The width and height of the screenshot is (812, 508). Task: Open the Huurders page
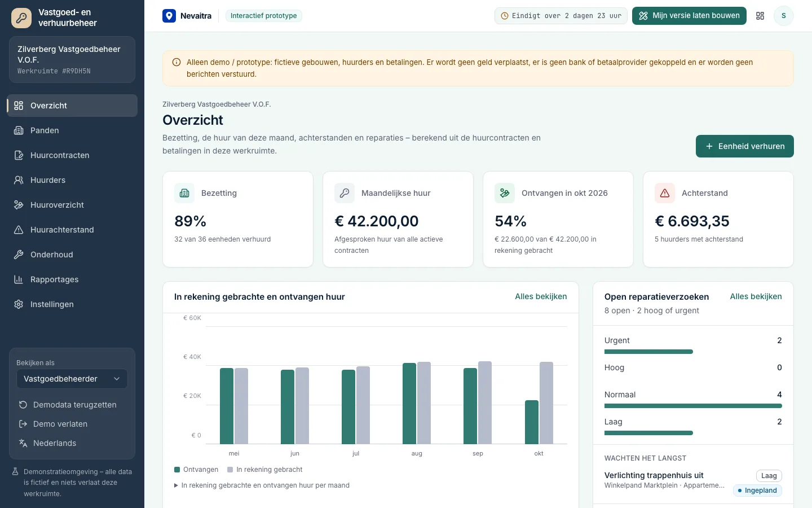72,180
